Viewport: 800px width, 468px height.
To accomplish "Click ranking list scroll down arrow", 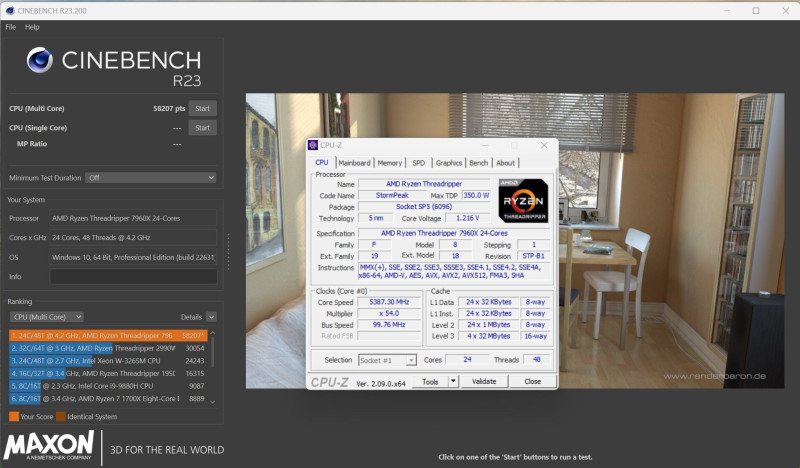I will 213,402.
